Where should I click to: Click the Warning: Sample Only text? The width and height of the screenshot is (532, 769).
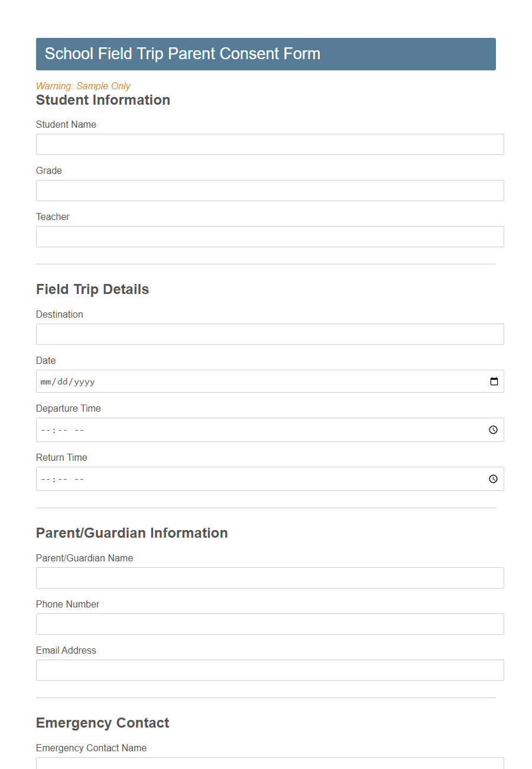[83, 86]
